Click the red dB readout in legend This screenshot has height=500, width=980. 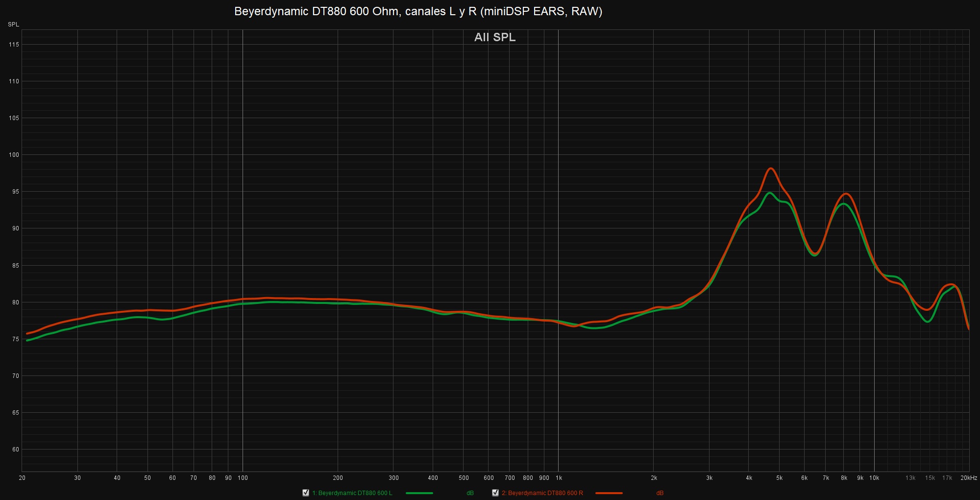click(x=660, y=493)
